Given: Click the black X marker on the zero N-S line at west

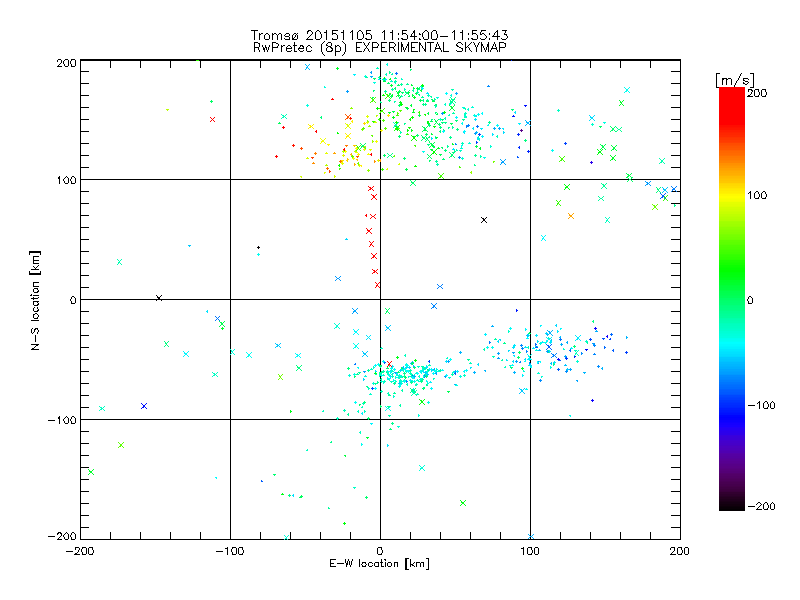Looking at the screenshot, I should [159, 298].
